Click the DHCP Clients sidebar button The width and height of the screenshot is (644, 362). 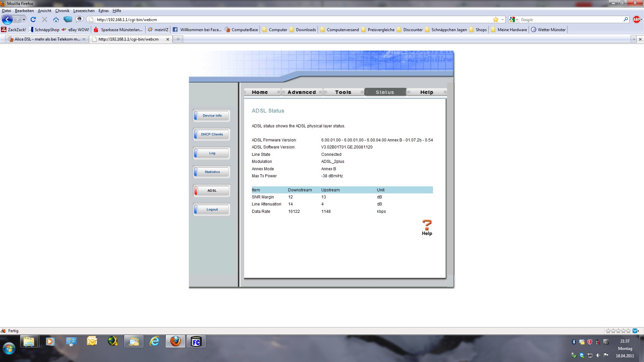click(x=212, y=134)
